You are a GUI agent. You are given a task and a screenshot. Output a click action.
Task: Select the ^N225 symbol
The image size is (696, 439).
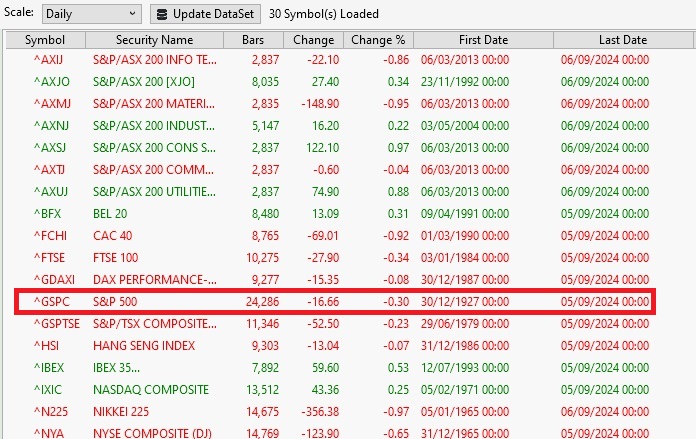51,412
